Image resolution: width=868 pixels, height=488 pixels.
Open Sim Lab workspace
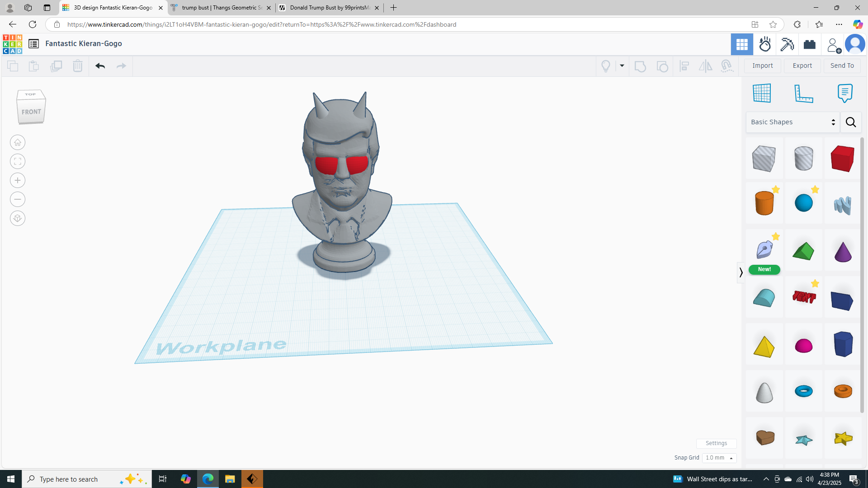coord(765,44)
